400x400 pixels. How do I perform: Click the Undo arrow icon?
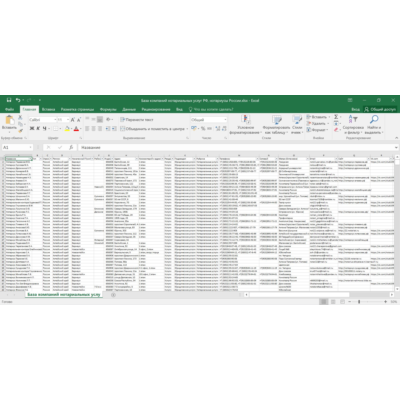[x=18, y=100]
